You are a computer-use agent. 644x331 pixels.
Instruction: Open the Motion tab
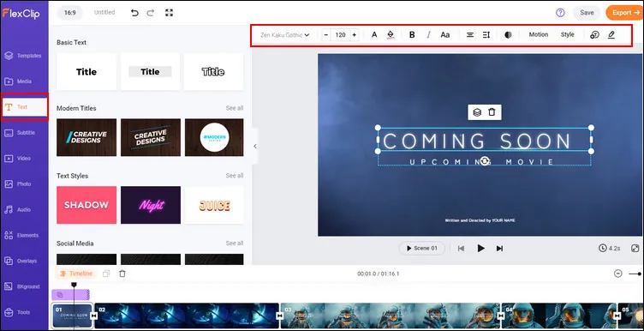click(x=539, y=34)
